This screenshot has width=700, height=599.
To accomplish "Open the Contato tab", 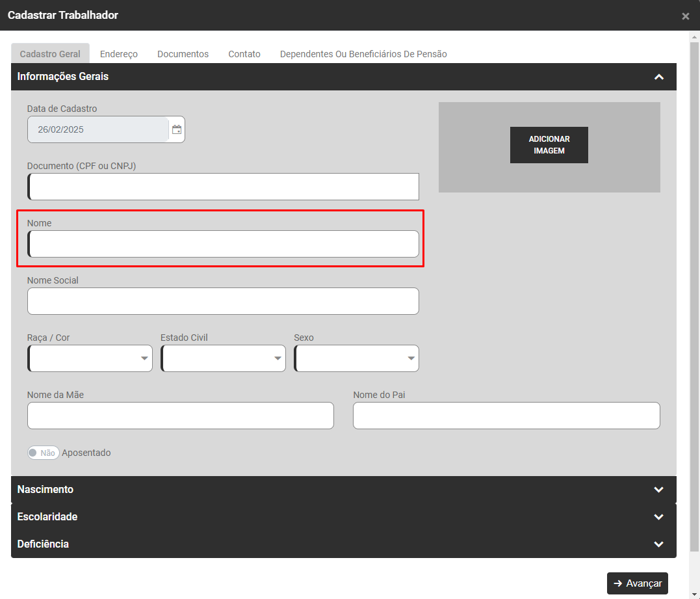I will 244,54.
